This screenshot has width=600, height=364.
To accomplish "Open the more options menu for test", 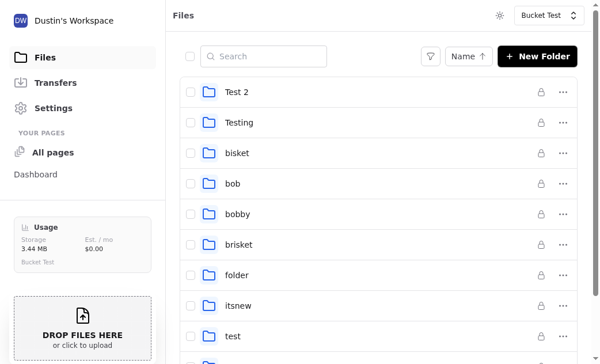I will [x=563, y=336].
